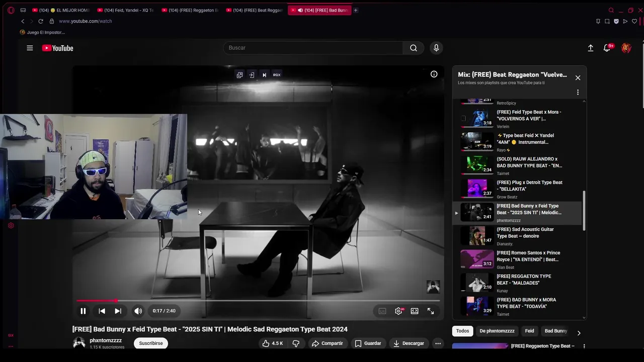Click the overlay move-to-side panel icon

click(252, 75)
